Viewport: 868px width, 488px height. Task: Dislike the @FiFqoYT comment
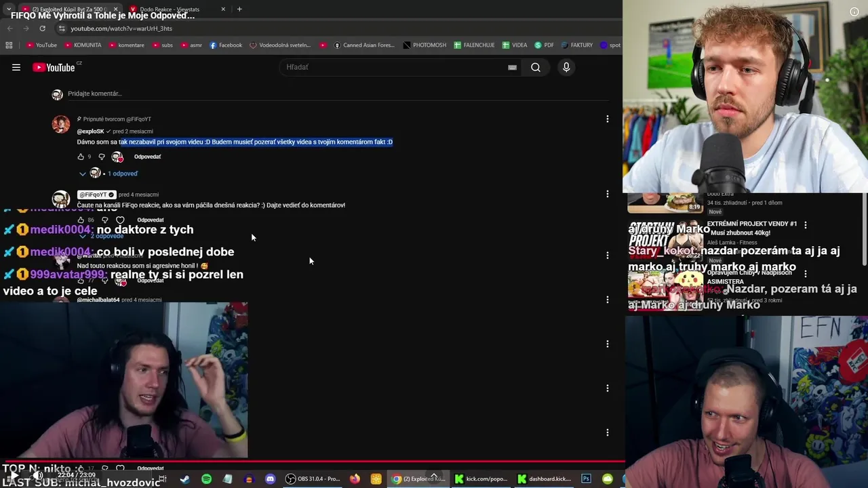pyautogui.click(x=105, y=220)
